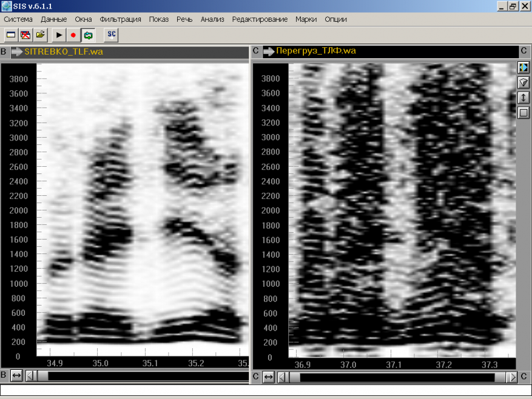
Task: Open the Система menu
Action: 18,19
